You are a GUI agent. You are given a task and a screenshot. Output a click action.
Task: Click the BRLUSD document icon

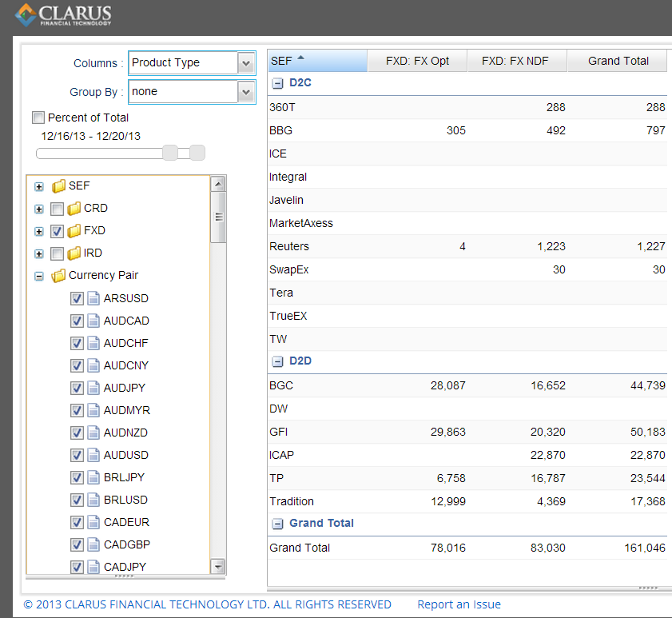[x=93, y=500]
